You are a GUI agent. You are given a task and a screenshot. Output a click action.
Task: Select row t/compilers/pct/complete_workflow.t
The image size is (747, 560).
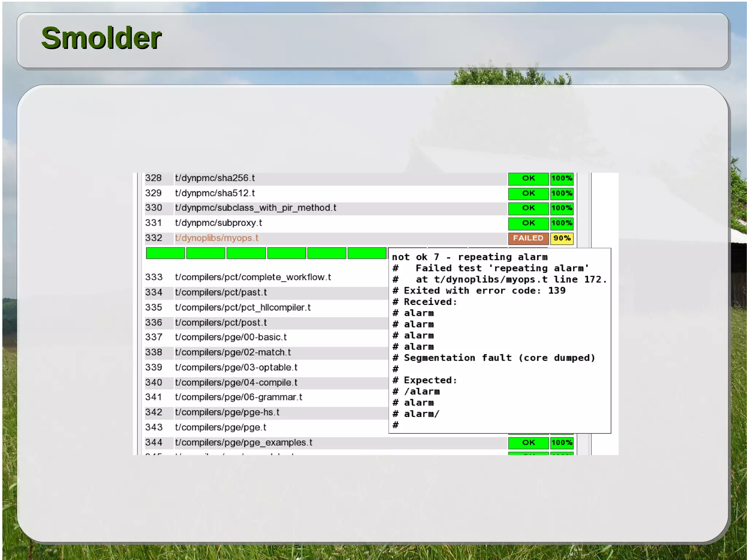coord(253,277)
